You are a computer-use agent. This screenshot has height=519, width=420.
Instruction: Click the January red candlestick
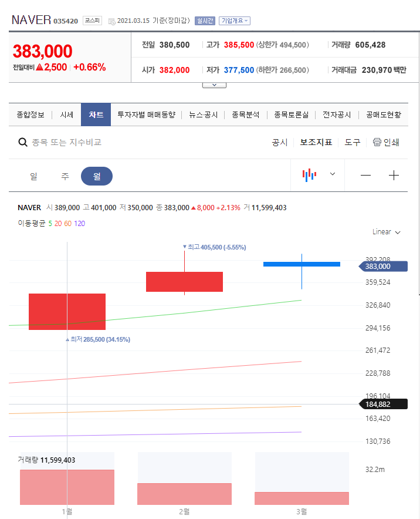pos(67,312)
